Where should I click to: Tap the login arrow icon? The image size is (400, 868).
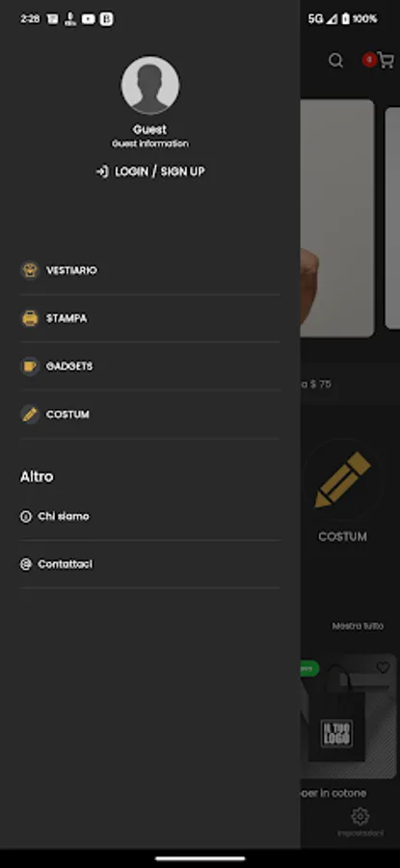click(102, 172)
